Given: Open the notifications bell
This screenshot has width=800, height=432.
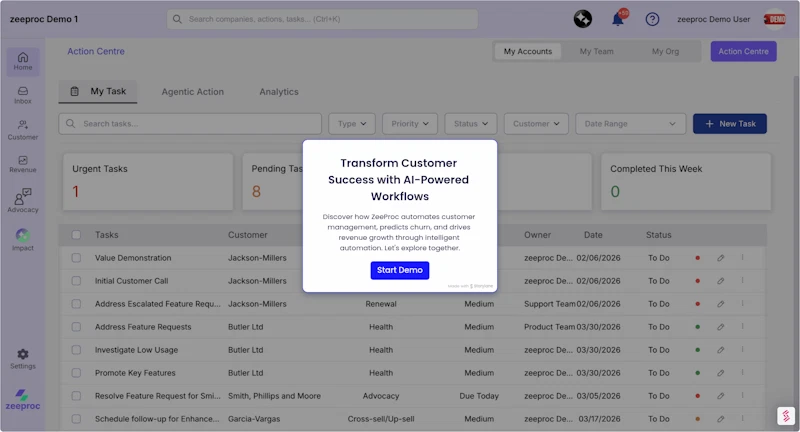Looking at the screenshot, I should 618,19.
